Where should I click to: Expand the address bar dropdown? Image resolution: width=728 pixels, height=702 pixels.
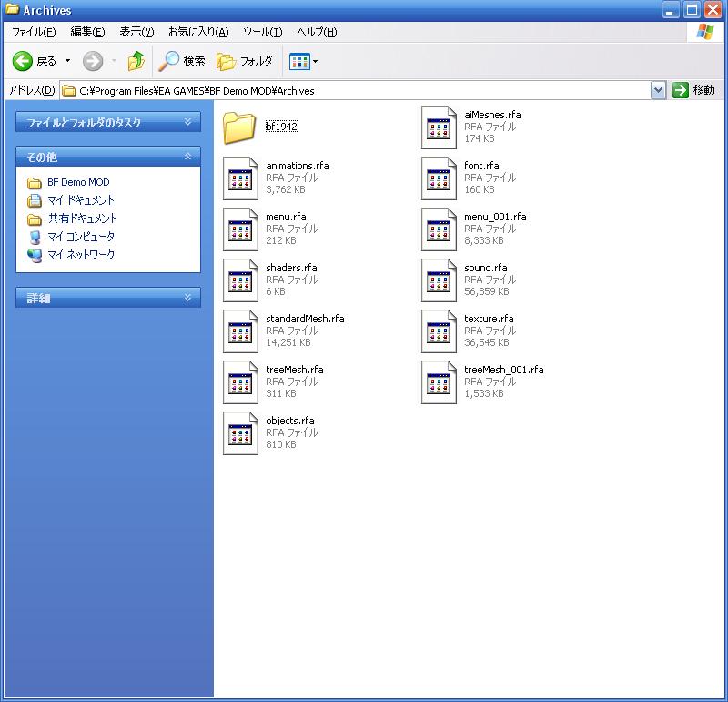(658, 91)
